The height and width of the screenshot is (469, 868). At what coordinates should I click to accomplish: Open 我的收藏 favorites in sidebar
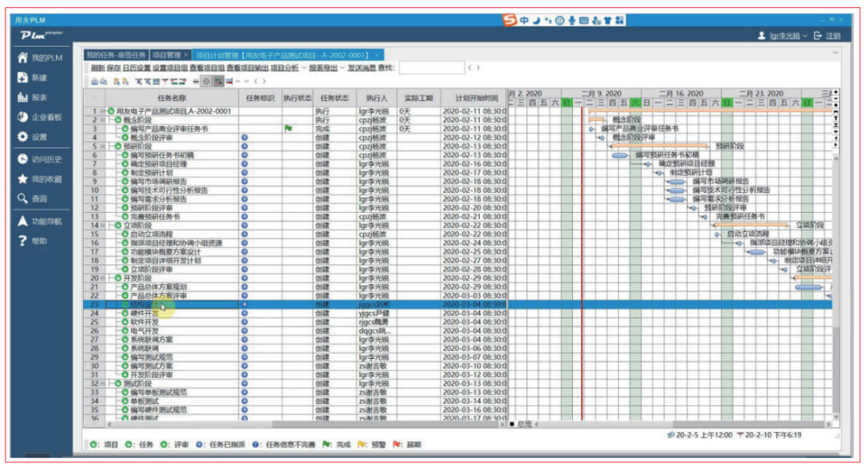click(x=40, y=179)
